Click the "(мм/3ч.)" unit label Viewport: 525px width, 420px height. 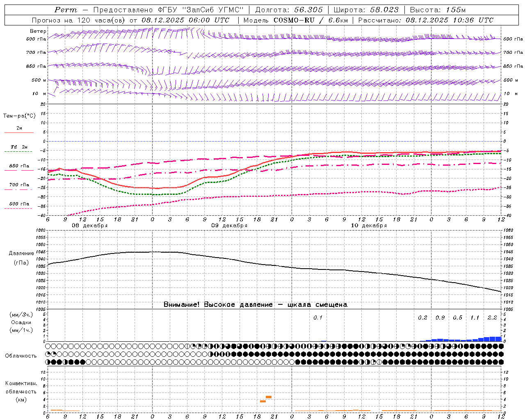[21, 315]
